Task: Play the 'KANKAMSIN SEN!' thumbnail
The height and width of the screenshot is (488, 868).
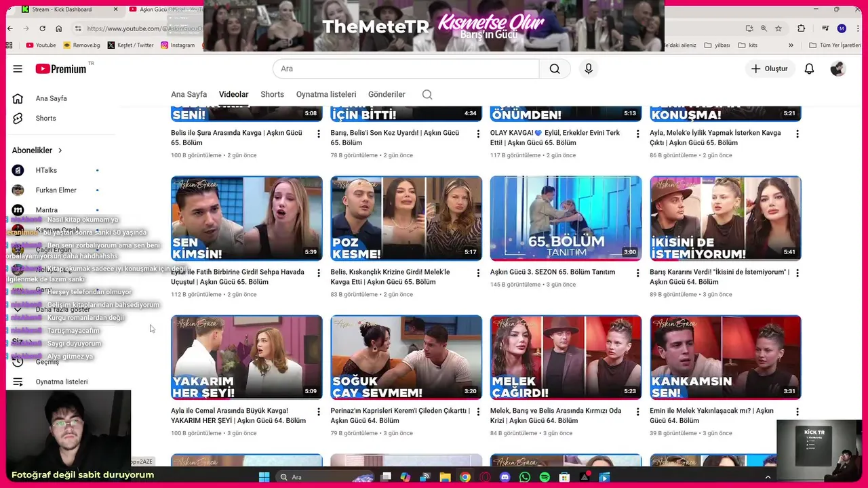Action: click(x=726, y=357)
